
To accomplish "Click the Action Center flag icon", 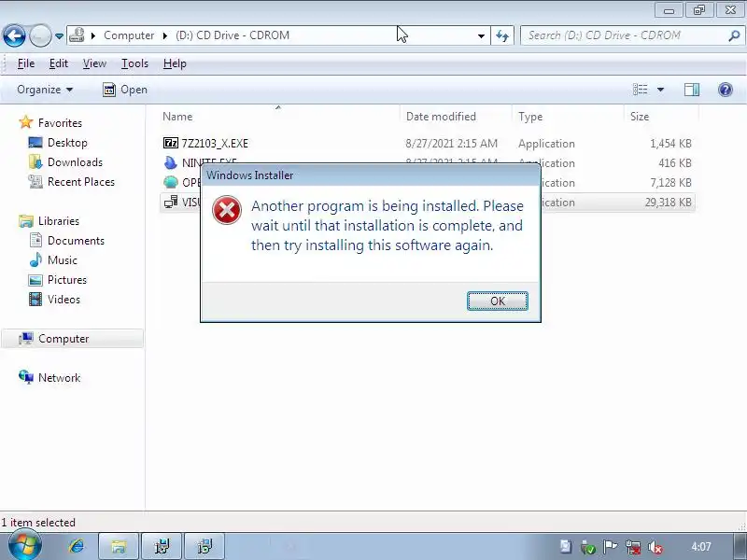I will [x=610, y=547].
